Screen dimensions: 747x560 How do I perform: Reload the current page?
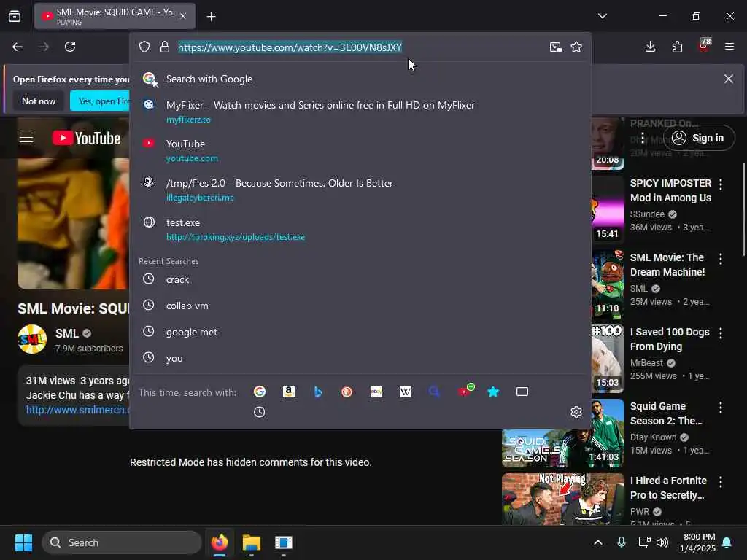70,47
